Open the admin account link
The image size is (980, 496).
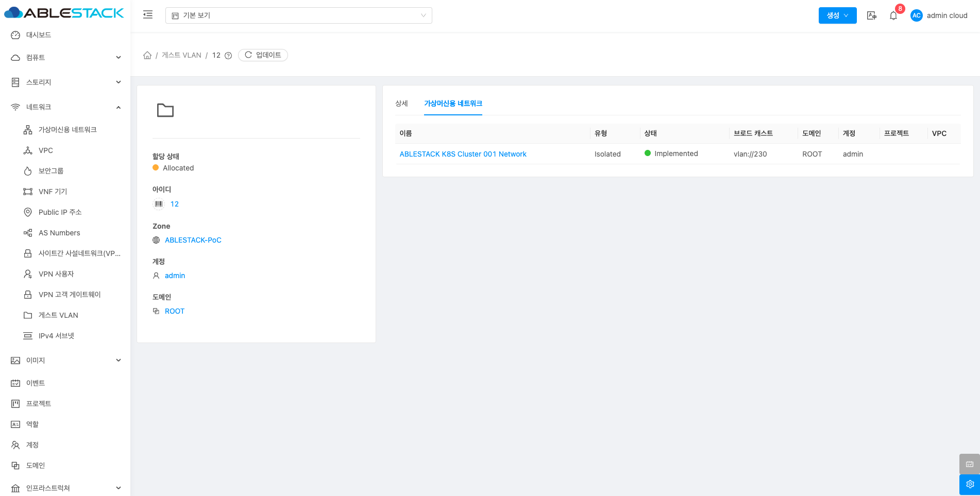(175, 276)
